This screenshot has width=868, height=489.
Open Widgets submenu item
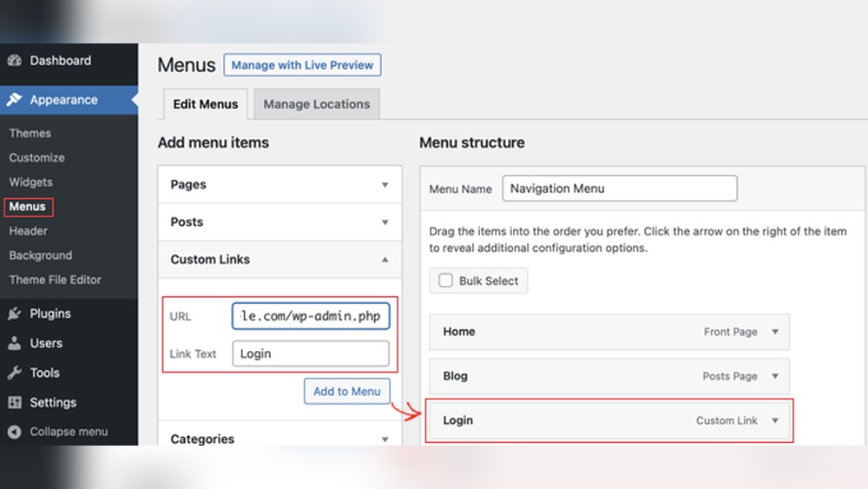click(30, 182)
